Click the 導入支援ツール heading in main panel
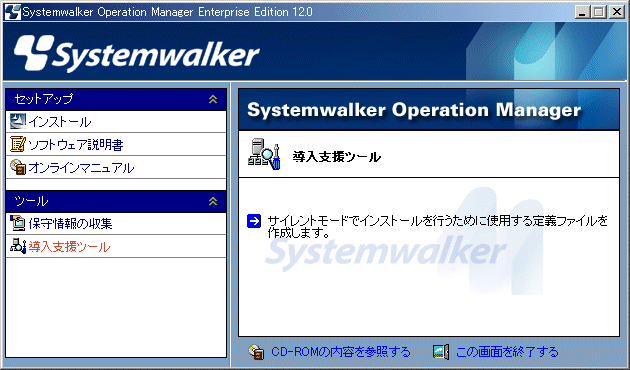 point(337,157)
